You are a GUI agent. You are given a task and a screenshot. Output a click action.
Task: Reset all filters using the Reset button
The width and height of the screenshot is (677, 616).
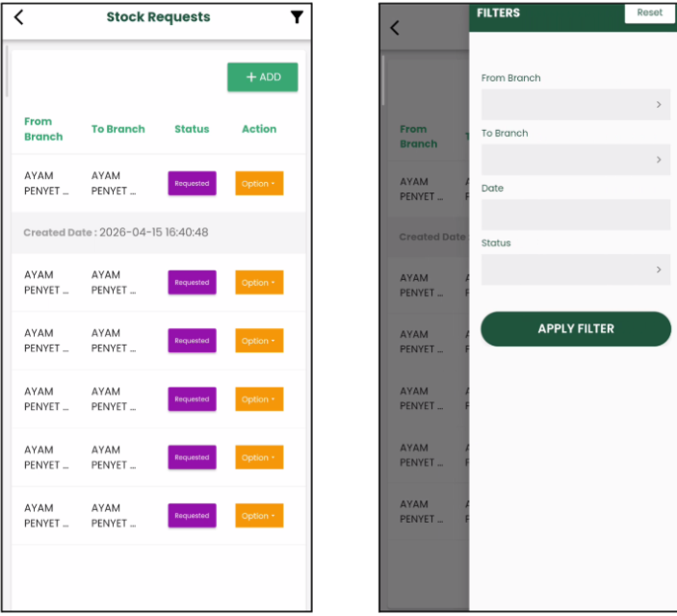click(650, 13)
